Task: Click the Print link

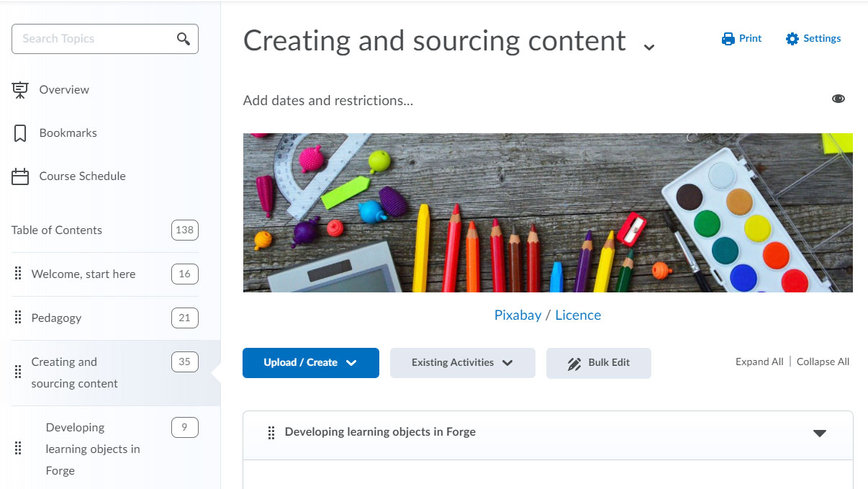Action: (741, 39)
